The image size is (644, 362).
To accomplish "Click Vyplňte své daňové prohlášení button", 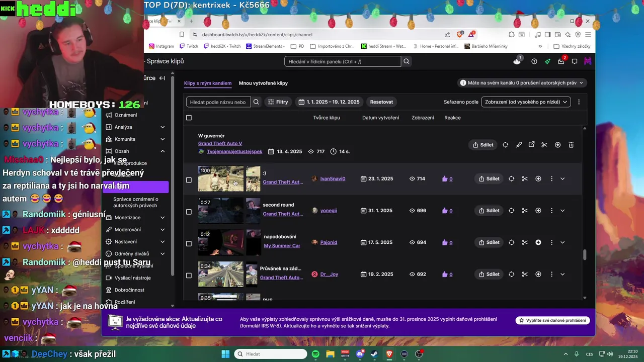I will [x=552, y=320].
